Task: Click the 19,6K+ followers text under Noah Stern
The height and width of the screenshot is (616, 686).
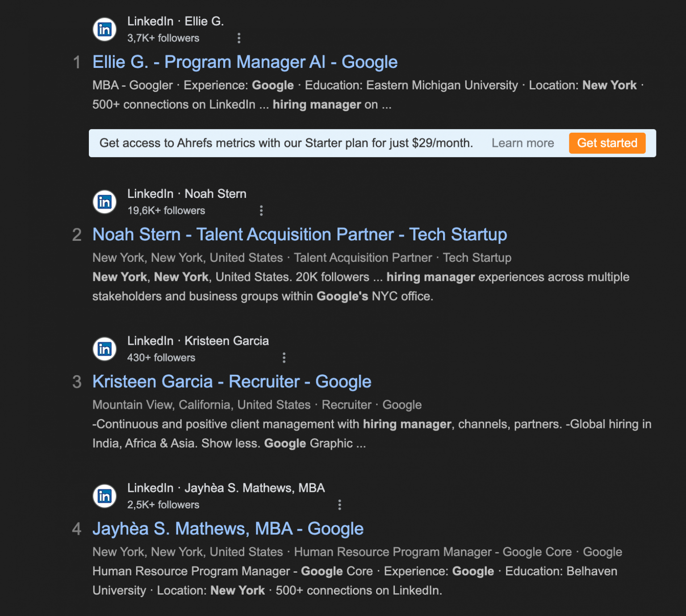Action: 166,210
